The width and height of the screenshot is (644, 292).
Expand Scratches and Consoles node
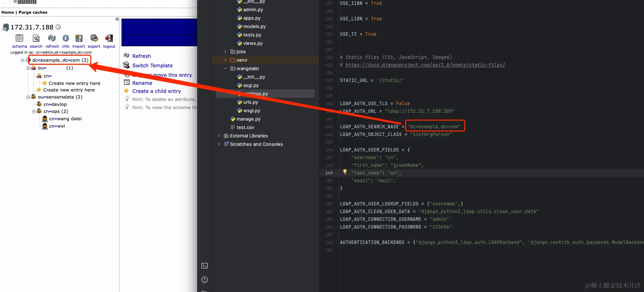tap(219, 144)
